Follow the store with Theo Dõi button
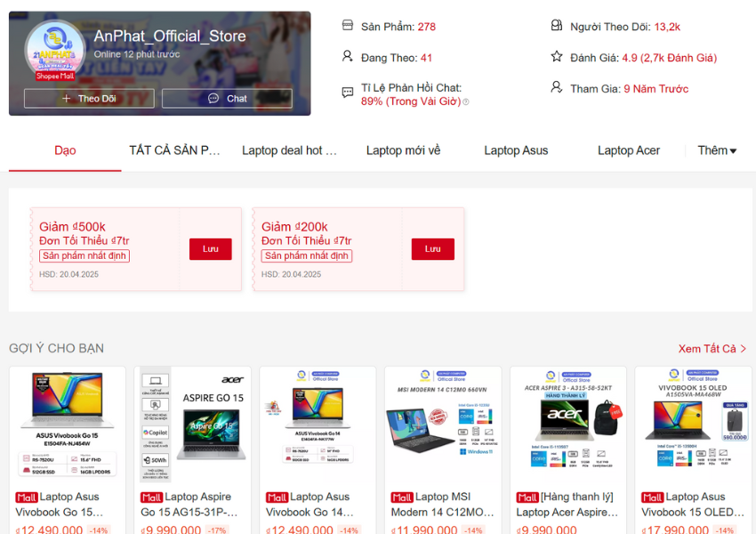Screen dimensions: 756x534 tap(89, 99)
